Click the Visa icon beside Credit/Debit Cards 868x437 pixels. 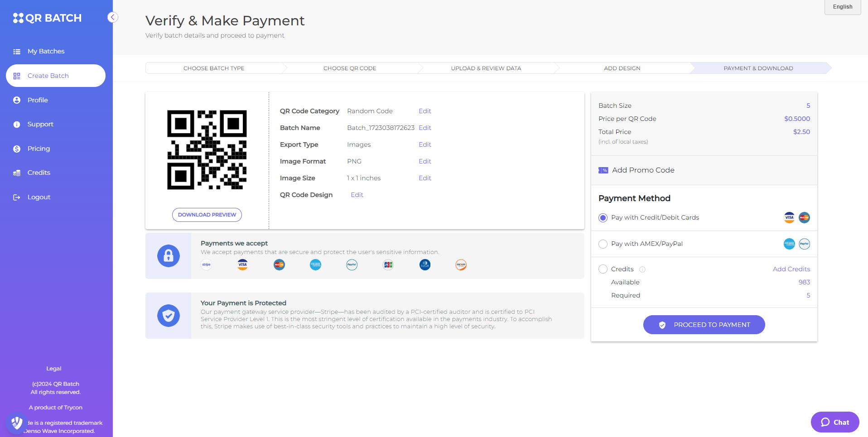point(789,218)
